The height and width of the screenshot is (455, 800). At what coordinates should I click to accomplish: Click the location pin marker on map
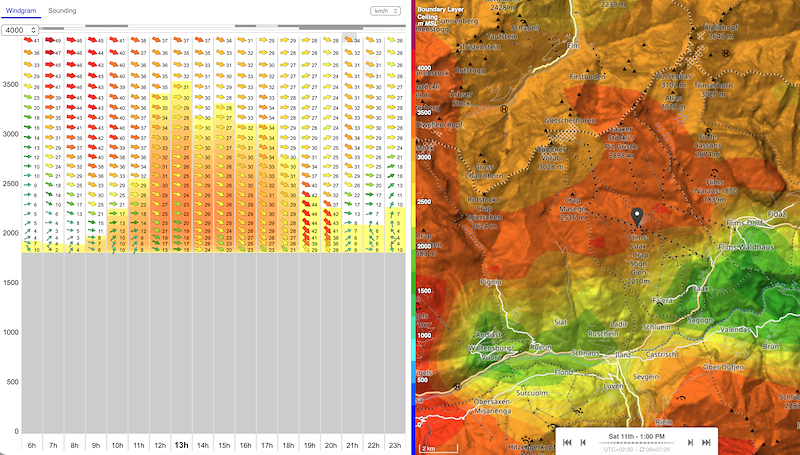coord(637,217)
